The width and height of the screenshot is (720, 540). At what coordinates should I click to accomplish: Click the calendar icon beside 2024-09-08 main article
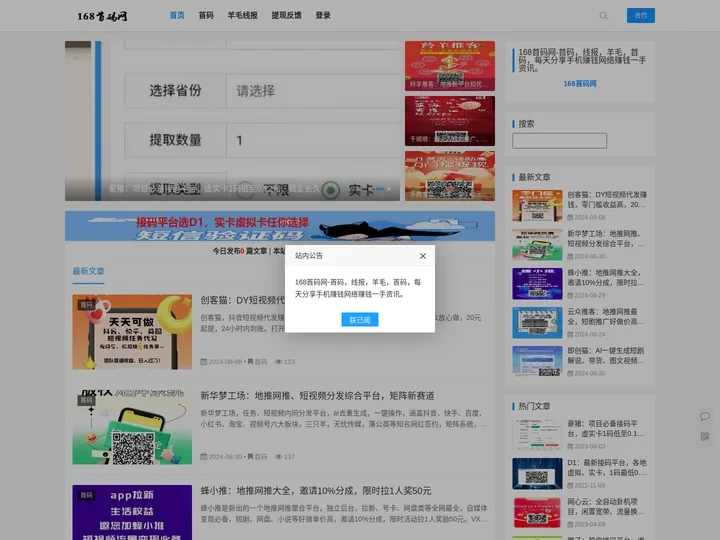click(203, 362)
